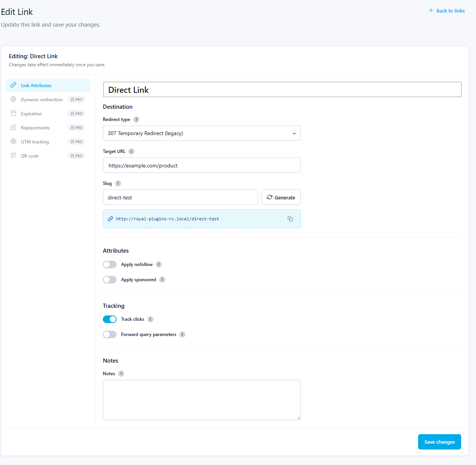
Task: Open the Replacements tab
Action: pos(48,128)
